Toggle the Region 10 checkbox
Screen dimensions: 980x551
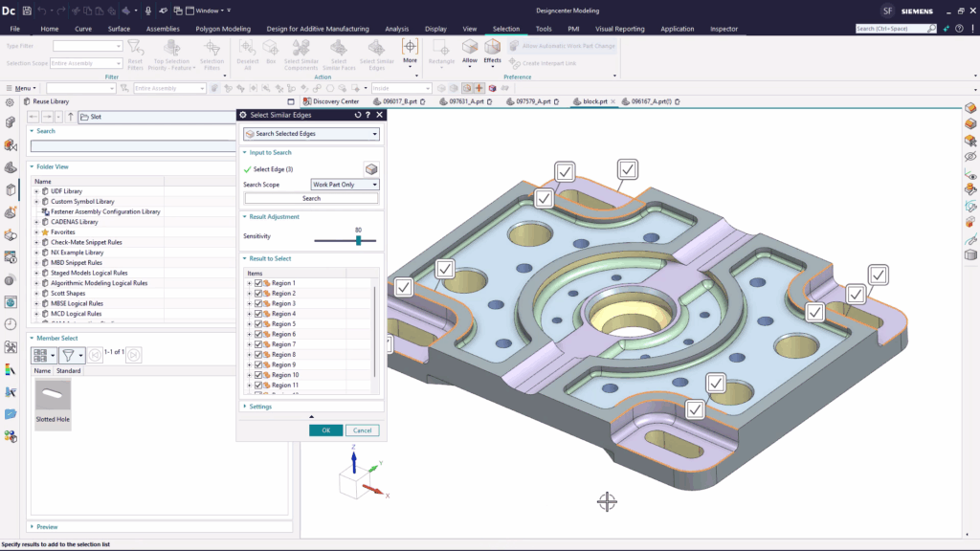(x=258, y=375)
